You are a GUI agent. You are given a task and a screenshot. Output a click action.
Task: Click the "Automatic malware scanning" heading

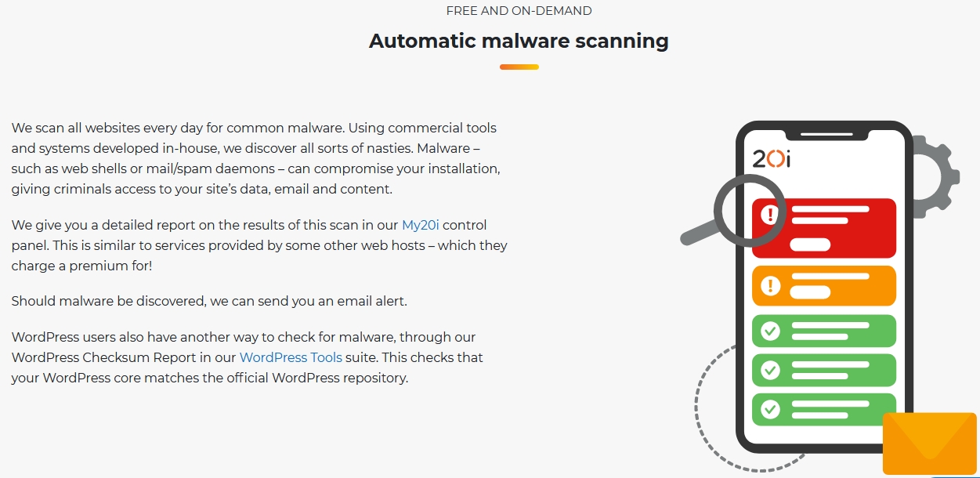pos(519,41)
